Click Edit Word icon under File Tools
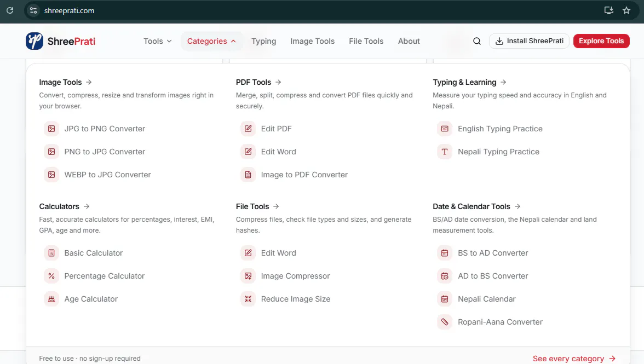 click(x=248, y=253)
